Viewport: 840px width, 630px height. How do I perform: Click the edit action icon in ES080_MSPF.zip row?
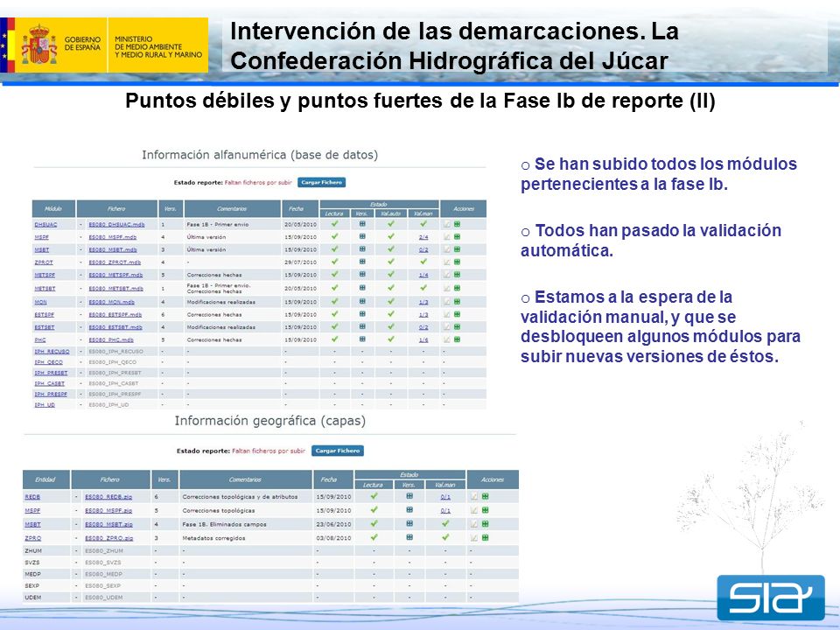tap(474, 510)
